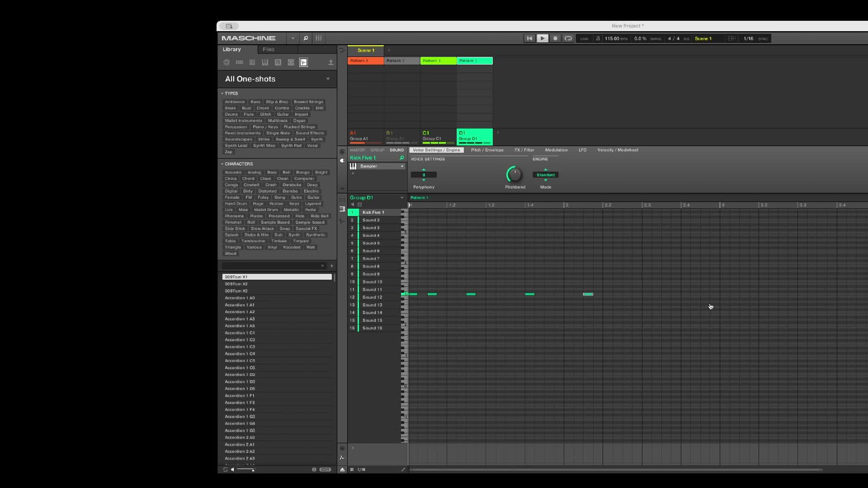Click the pencil paint-mode icon

[x=403, y=469]
